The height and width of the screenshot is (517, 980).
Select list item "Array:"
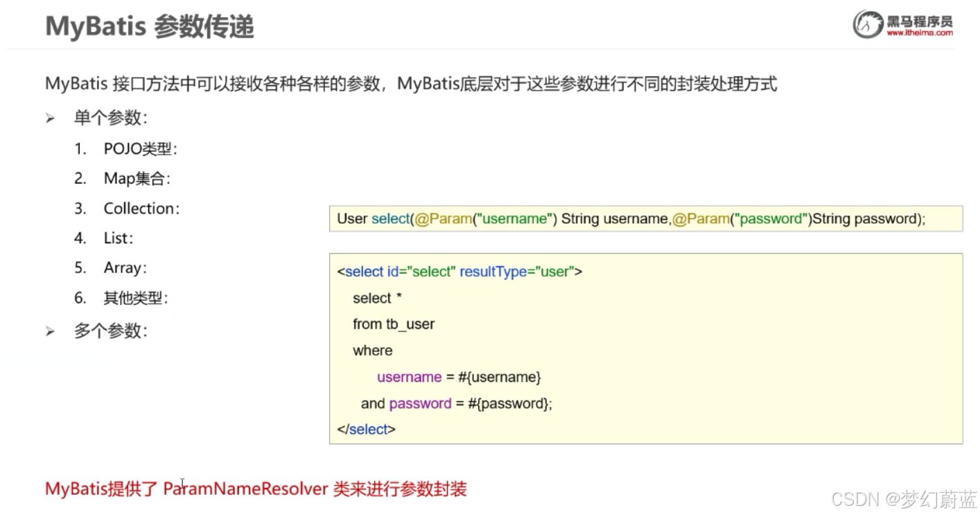(x=125, y=268)
